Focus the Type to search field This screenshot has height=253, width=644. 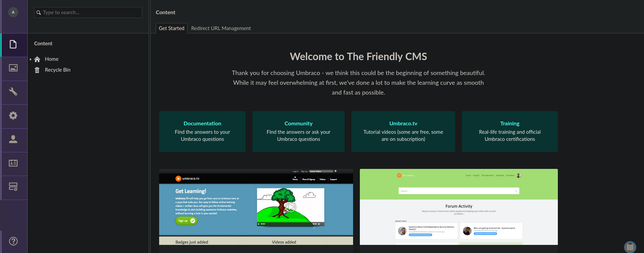[88, 12]
